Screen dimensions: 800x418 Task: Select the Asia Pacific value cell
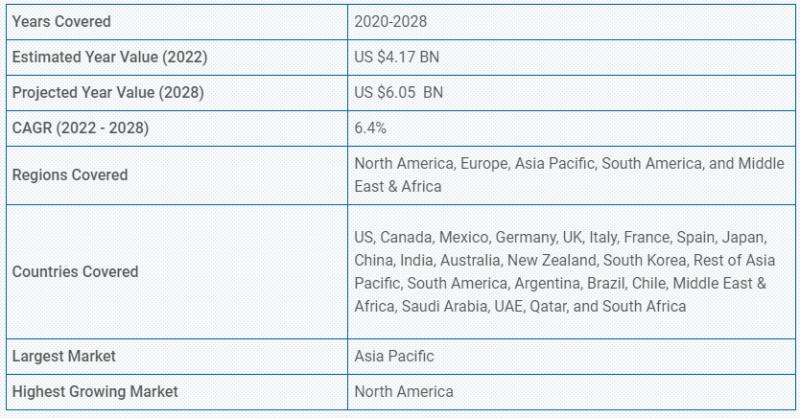pyautogui.click(x=571, y=356)
